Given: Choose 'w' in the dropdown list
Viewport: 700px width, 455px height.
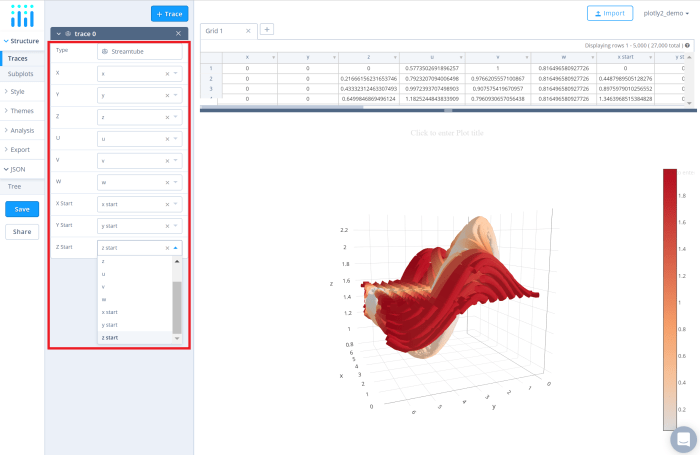Looking at the screenshot, I should 135,299.
